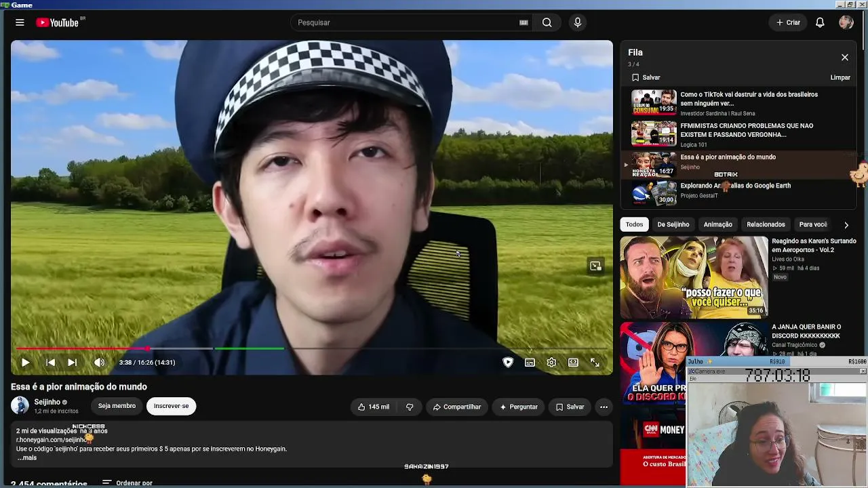Seek on the red video progress bar
Image resolution: width=868 pixels, height=488 pixels.
[81, 348]
